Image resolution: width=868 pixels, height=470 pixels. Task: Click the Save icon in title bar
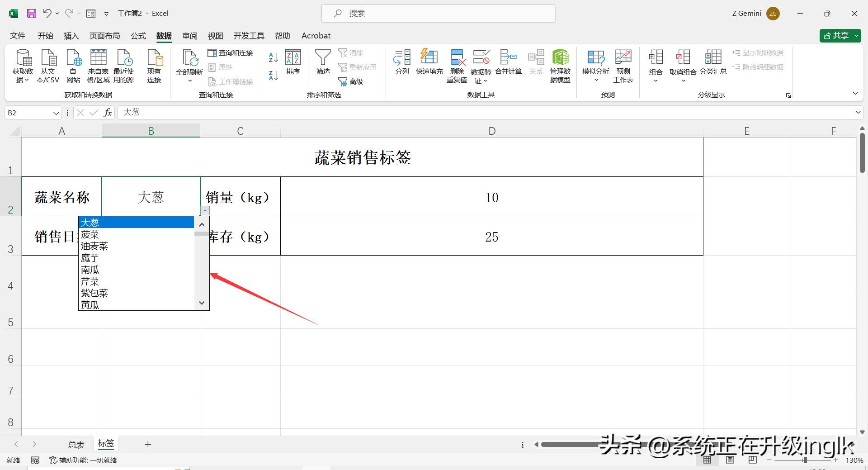[31, 14]
